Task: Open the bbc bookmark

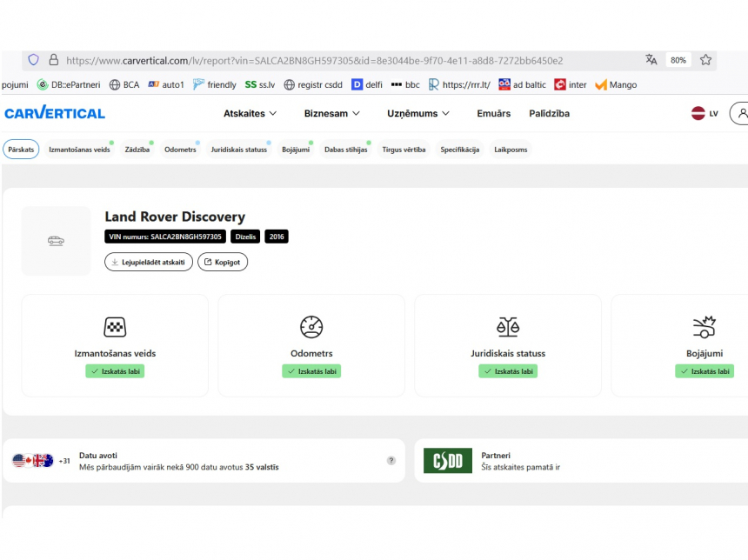Action: pos(405,84)
